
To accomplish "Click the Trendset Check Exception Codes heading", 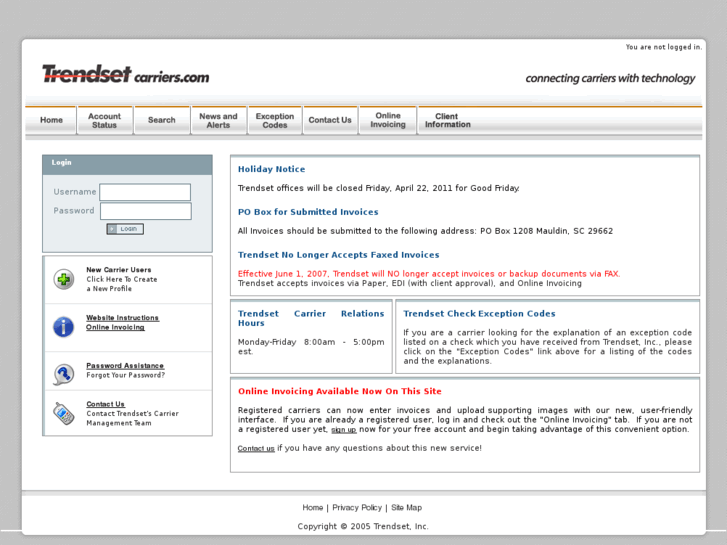I will coord(479,314).
